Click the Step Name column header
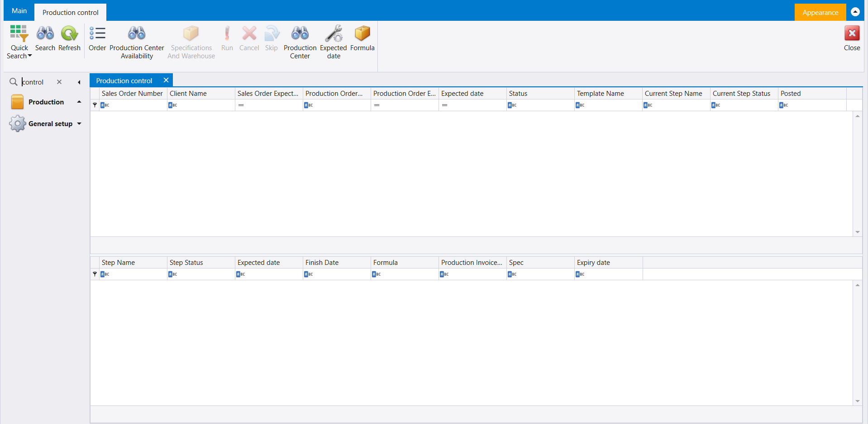 pyautogui.click(x=133, y=263)
